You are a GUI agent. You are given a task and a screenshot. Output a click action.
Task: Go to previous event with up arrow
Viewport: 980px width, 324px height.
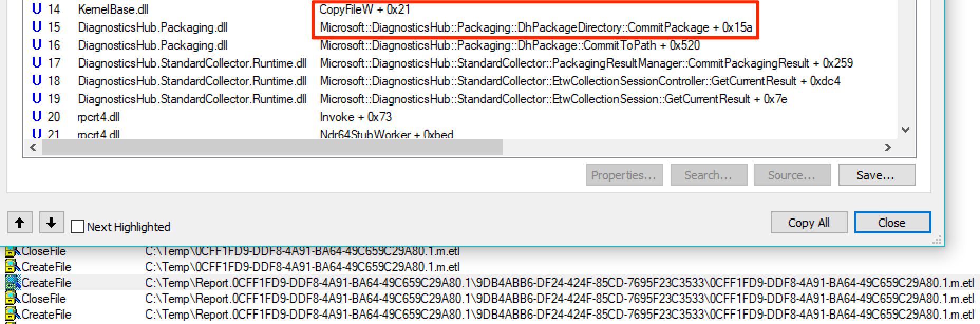click(20, 222)
